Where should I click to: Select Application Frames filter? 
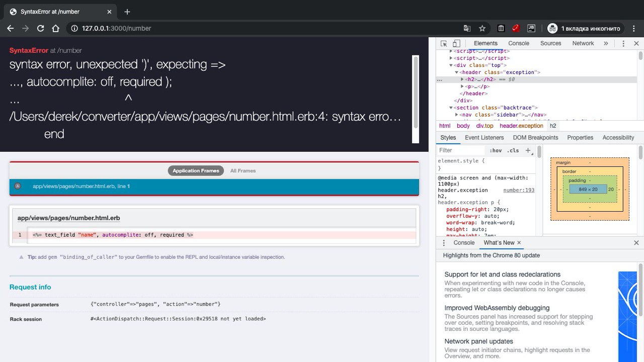(x=196, y=171)
